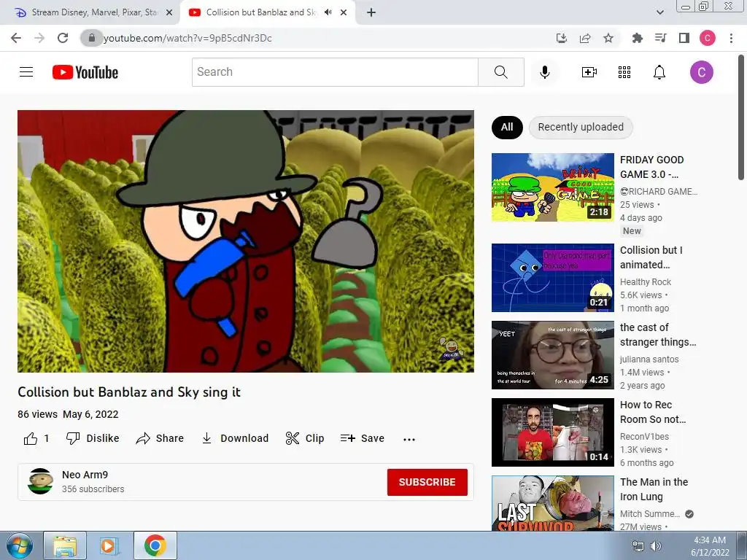Screen dimensions: 747x560
Task: Like the video with thumbs up
Action: (36, 438)
